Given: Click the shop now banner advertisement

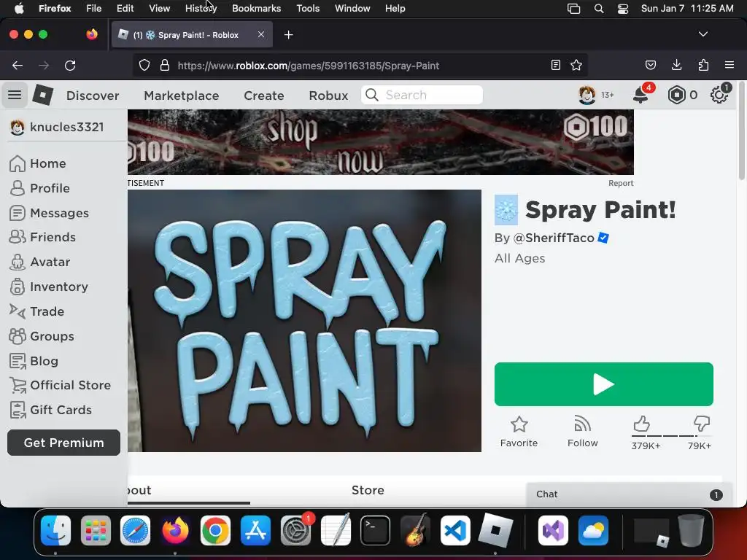Looking at the screenshot, I should click(x=381, y=142).
